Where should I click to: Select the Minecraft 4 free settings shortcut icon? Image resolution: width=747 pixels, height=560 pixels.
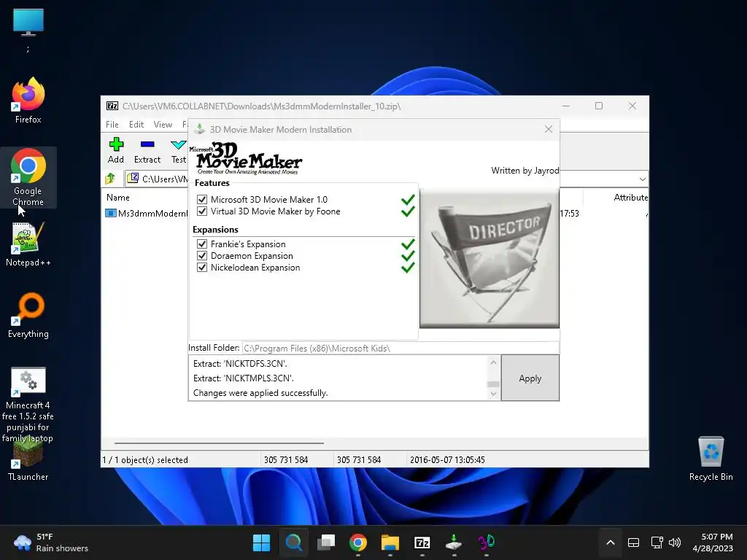[x=28, y=405]
